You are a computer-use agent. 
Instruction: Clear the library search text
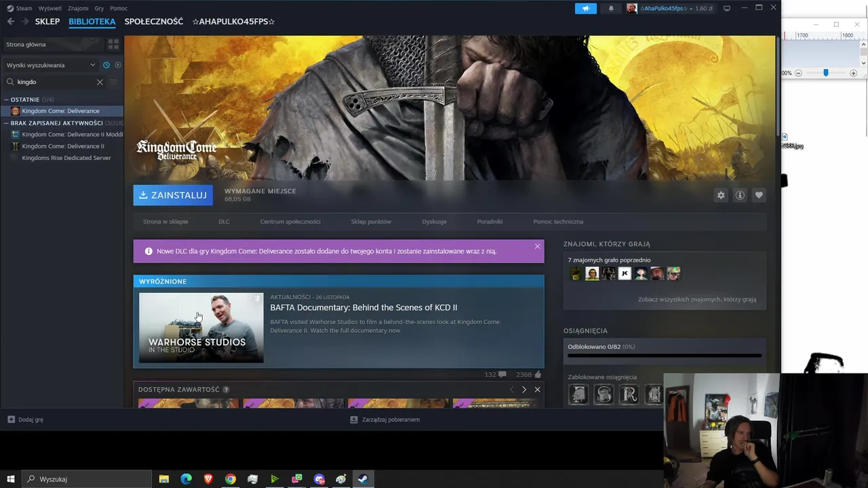pyautogui.click(x=100, y=82)
